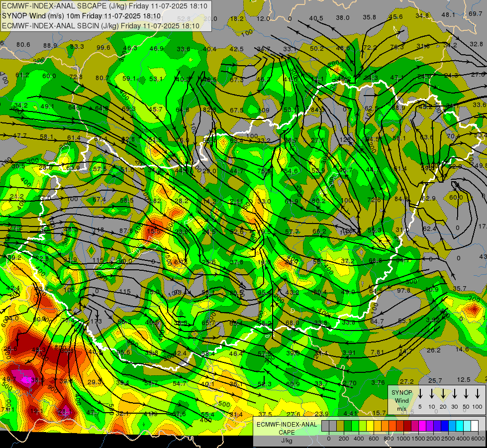Image resolution: width=487 pixels, height=448 pixels.
Task: Select the 'SYNOP Wind (m/s) 10m' title line
Action: click(82, 16)
